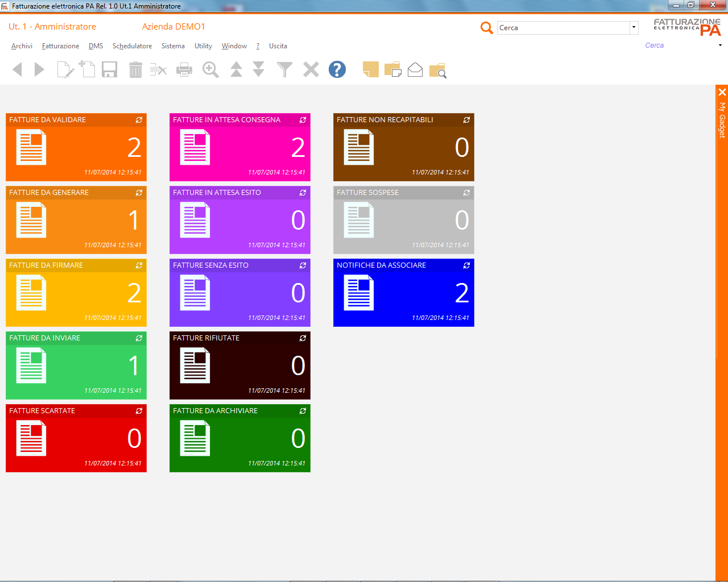Refresh the Fatture da generare tile

pyautogui.click(x=139, y=193)
